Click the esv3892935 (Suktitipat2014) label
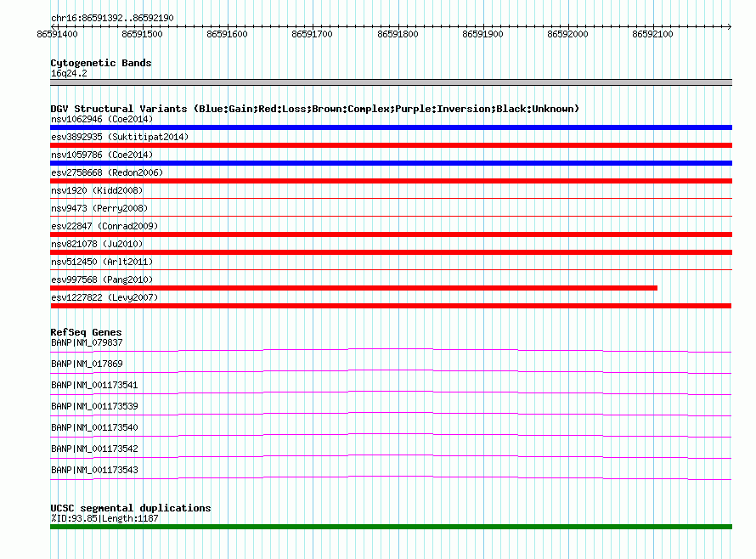The height and width of the screenshot is (559, 756). 120,137
